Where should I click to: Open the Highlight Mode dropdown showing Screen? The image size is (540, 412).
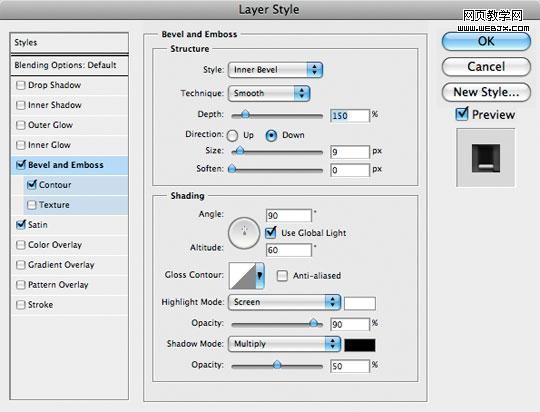[284, 302]
